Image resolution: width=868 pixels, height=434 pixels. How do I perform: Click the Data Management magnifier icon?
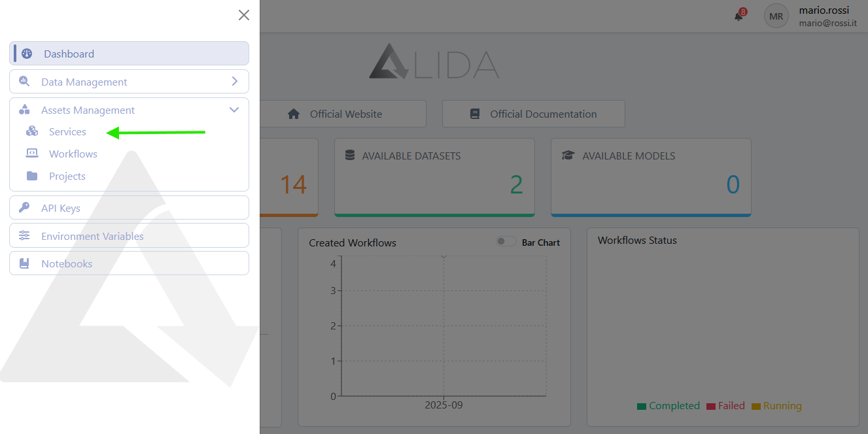24,82
